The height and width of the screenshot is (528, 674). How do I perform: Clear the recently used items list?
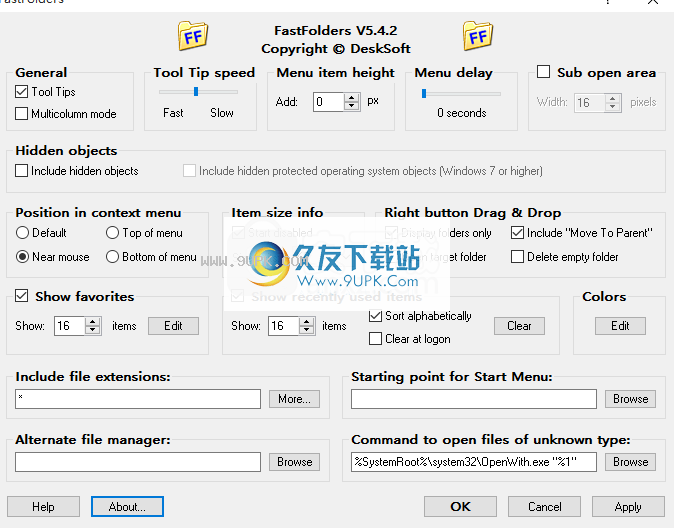point(519,326)
